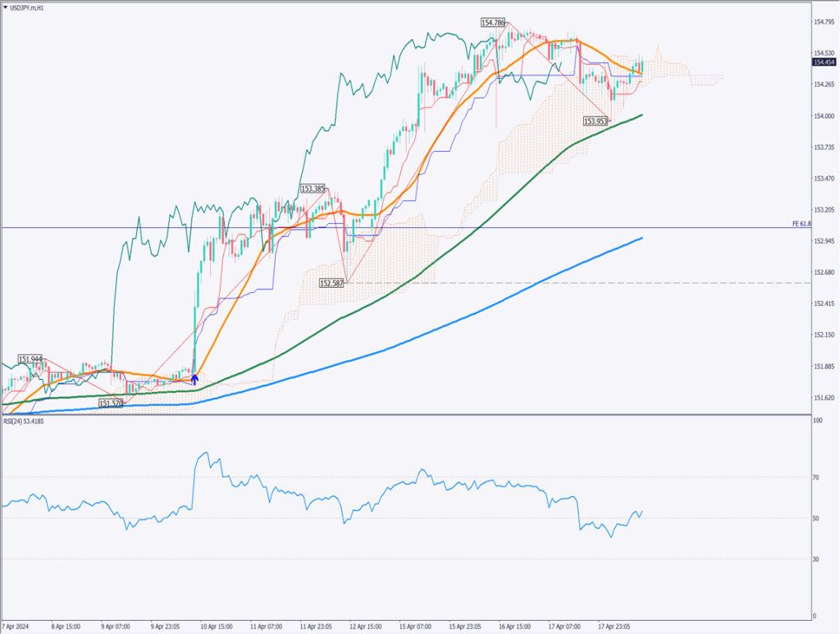840x634 pixels.
Task: Click the 154.000 level on price axis
Action: (x=822, y=116)
